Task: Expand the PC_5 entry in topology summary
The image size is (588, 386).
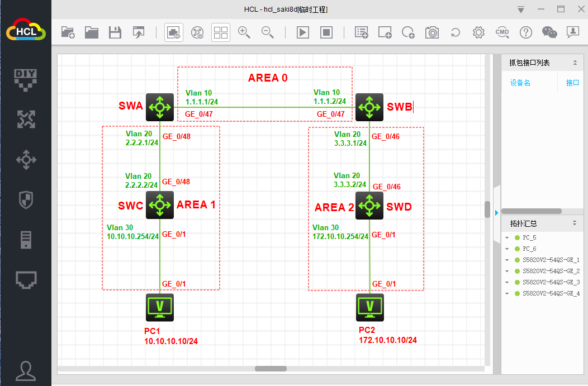Action: (x=508, y=237)
